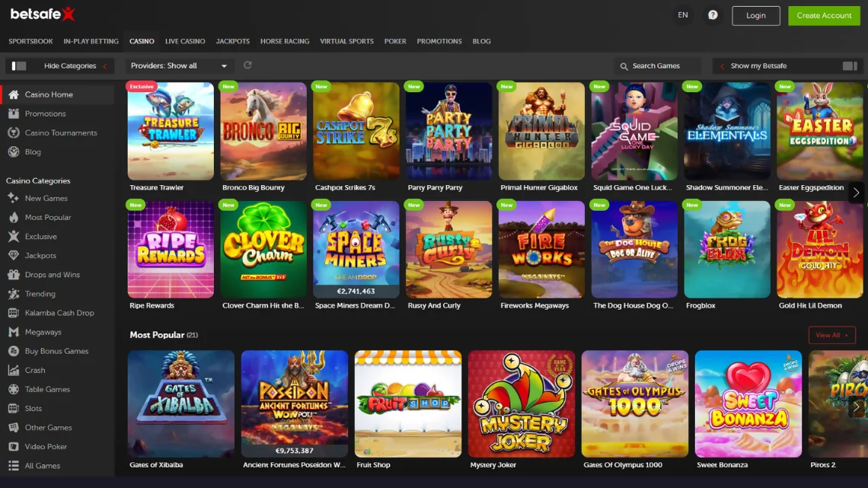Open the Fireworks Megaways game

tap(541, 250)
